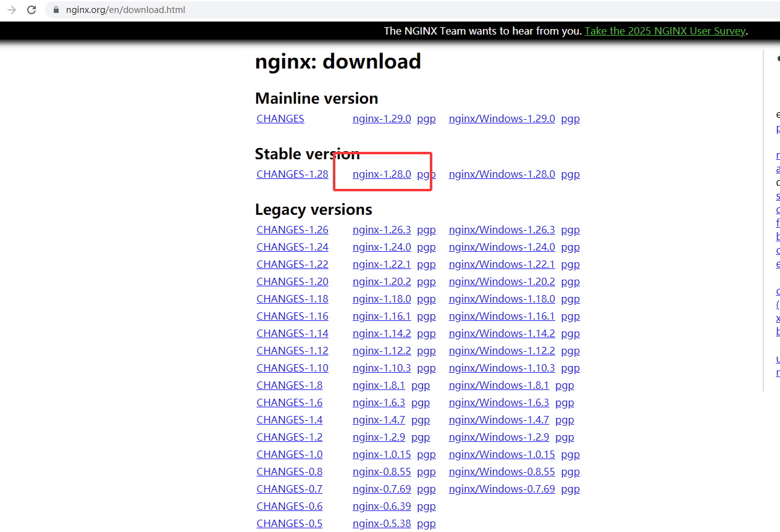Download nginx/Windows-1.18.0
This screenshot has width=780, height=532.
(502, 299)
